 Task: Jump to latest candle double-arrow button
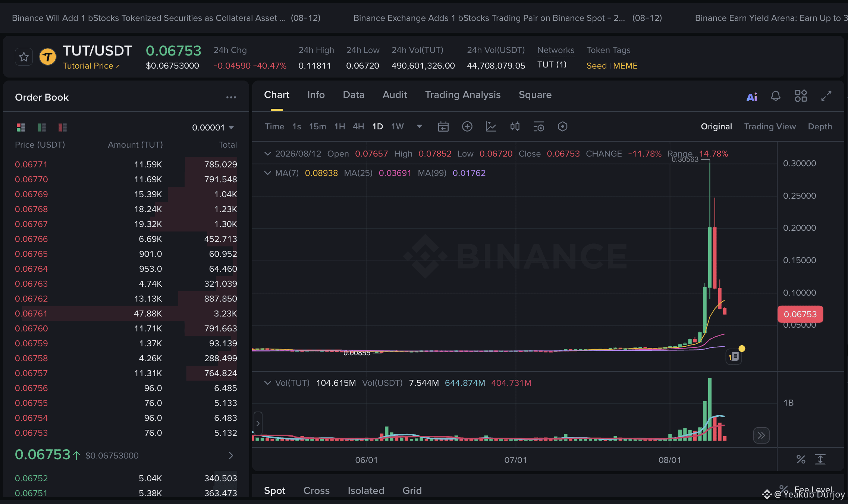(761, 435)
